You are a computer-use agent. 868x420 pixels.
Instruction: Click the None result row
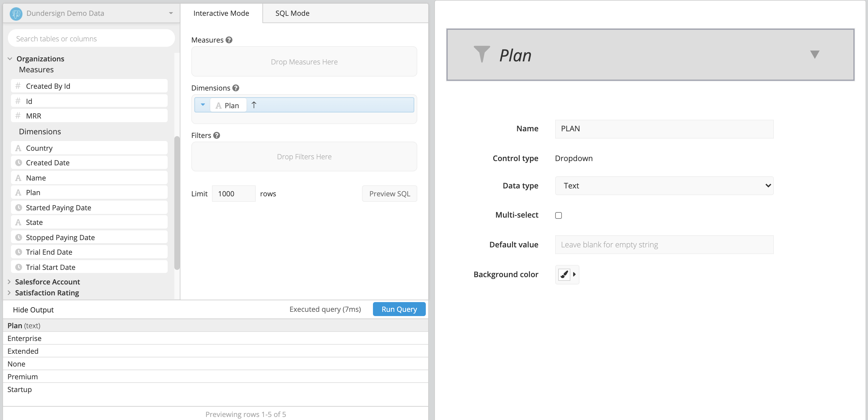216,364
